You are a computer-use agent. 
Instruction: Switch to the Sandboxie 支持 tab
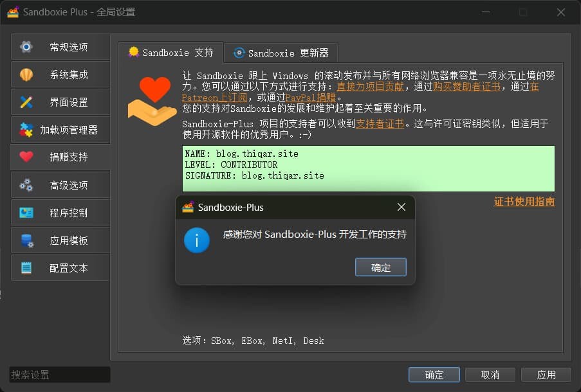click(171, 53)
